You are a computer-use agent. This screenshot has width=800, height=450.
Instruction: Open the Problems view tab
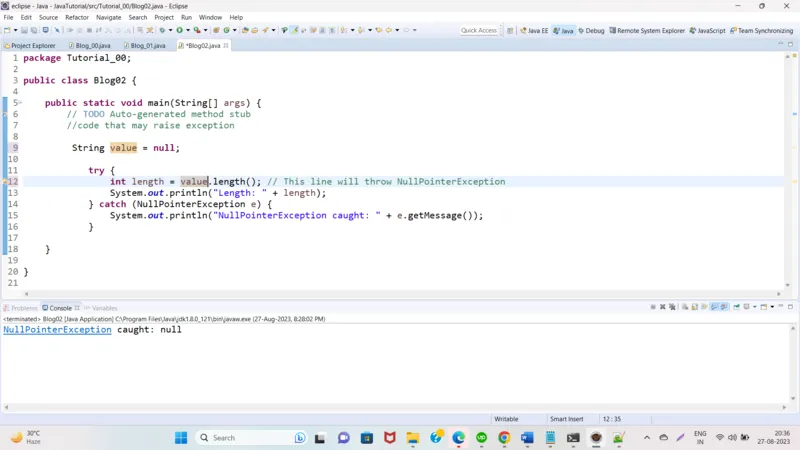22,308
